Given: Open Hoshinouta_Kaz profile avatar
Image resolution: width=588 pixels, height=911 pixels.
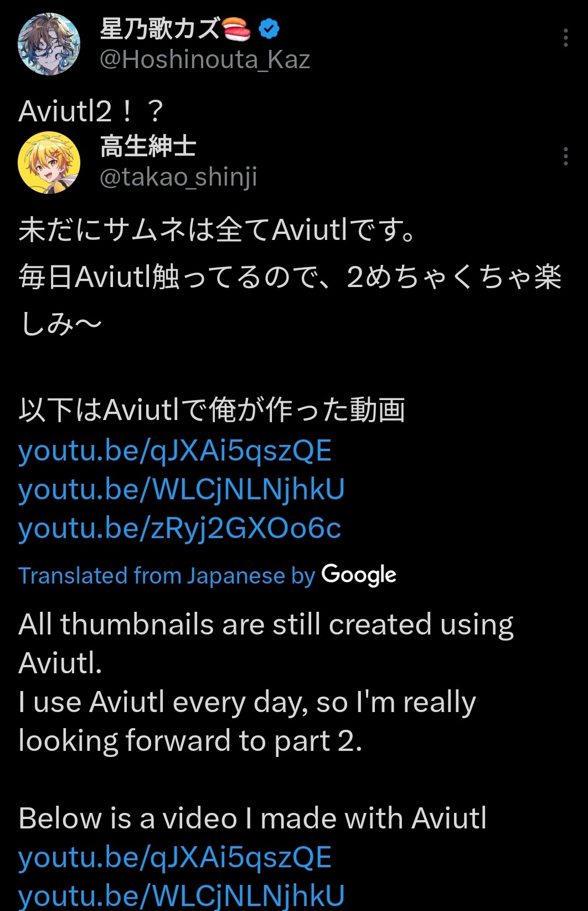Looking at the screenshot, I should (49, 44).
